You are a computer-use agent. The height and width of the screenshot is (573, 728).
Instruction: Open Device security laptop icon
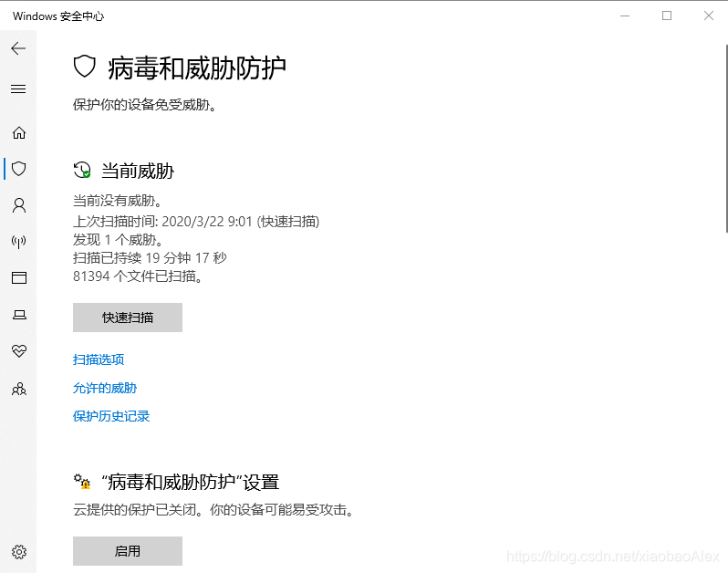pos(19,315)
